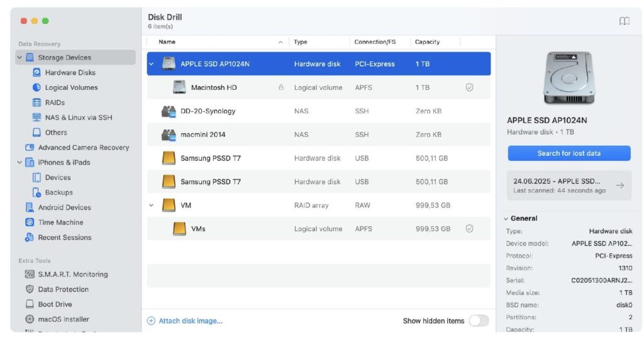Select macOS Installer in Extra Tools
The width and height of the screenshot is (644, 340).
pyautogui.click(x=64, y=319)
